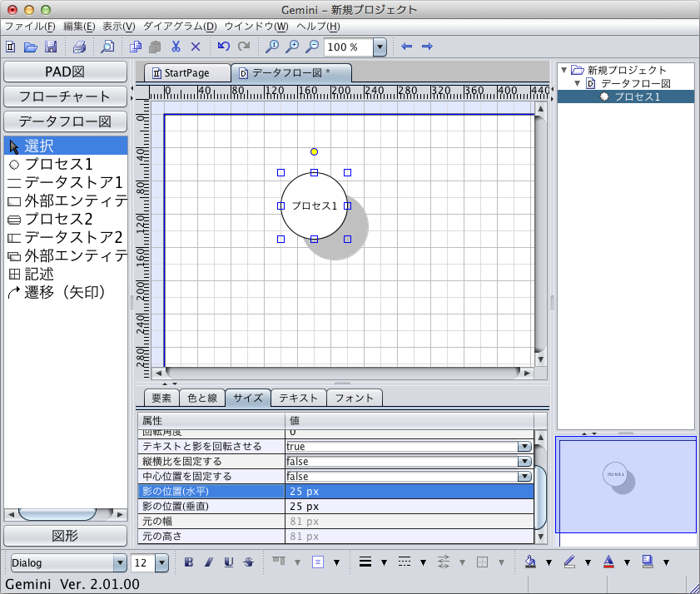The width and height of the screenshot is (700, 594).
Task: Click the dashed line style icon
Action: [404, 562]
